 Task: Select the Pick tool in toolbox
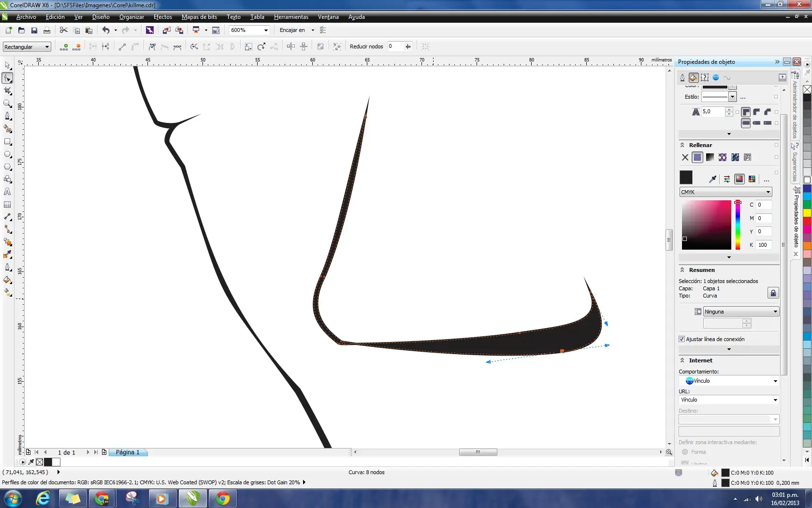coord(7,65)
